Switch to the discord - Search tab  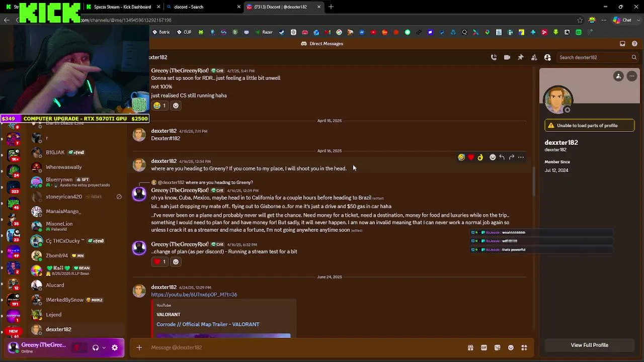coord(204,7)
